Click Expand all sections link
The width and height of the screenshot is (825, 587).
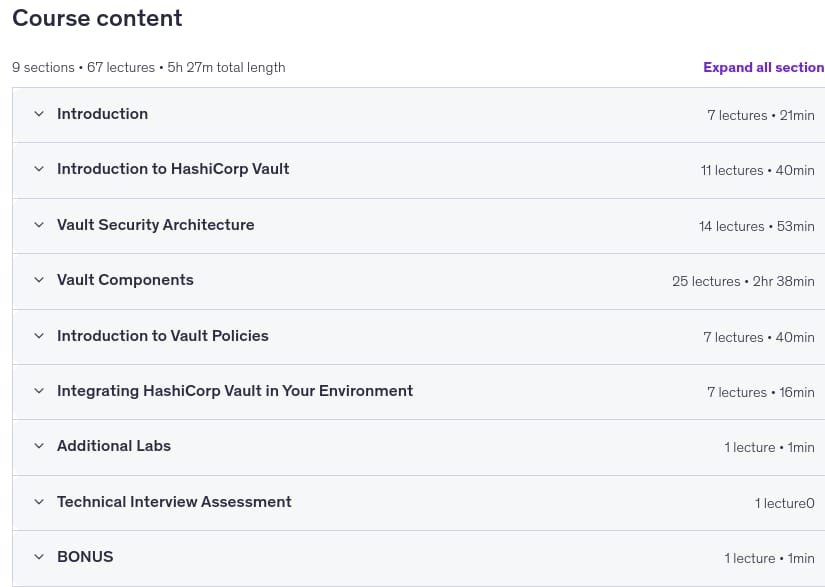[764, 67]
